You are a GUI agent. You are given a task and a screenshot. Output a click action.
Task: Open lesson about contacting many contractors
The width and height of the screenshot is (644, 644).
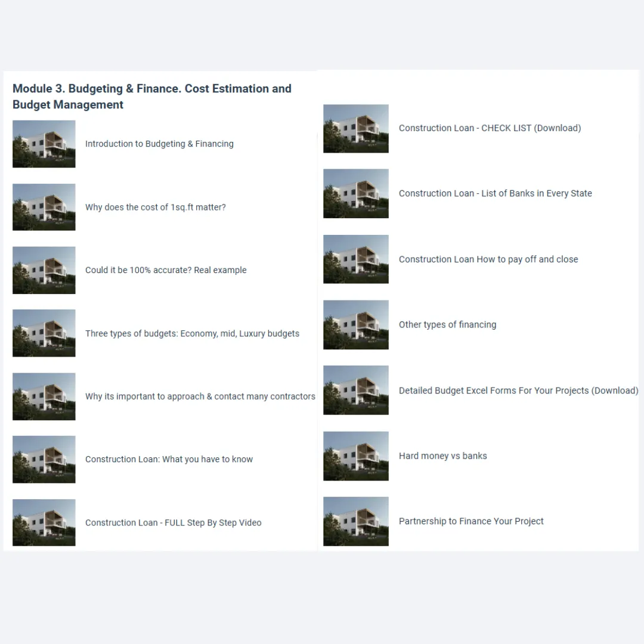click(x=200, y=397)
